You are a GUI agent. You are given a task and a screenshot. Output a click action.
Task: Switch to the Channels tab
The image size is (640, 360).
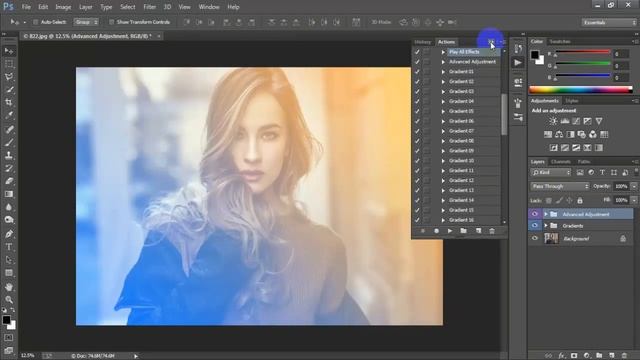click(x=560, y=162)
